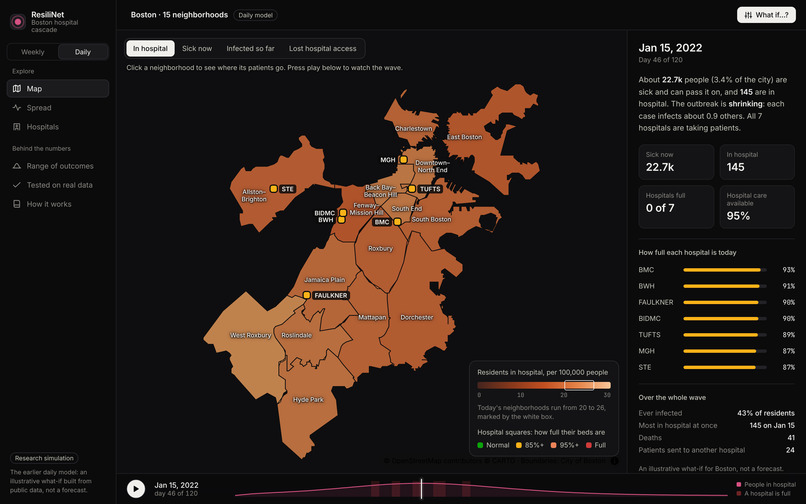Image resolution: width=806 pixels, height=504 pixels.
Task: Click the Tested on real data checkmark icon
Action: (x=17, y=185)
